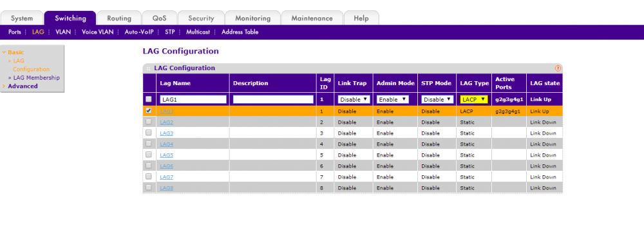The width and height of the screenshot is (644, 239).
Task: Check the LAG3 row checkbox
Action: coord(149,133)
